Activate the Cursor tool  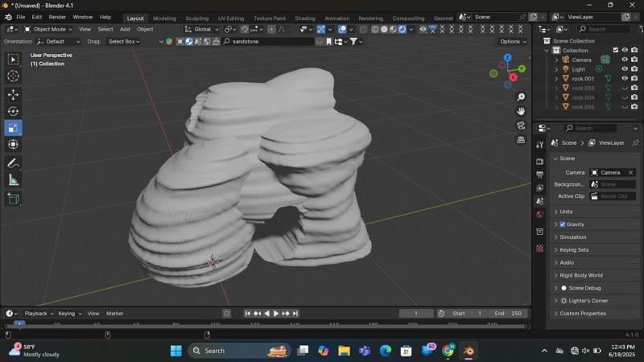(13, 76)
